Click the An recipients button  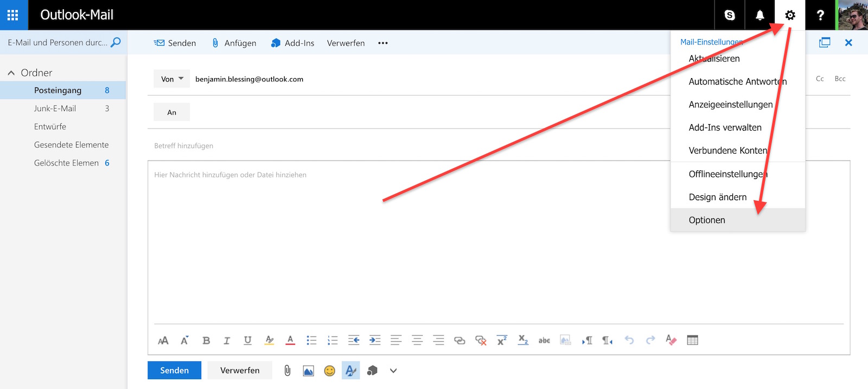pyautogui.click(x=172, y=112)
